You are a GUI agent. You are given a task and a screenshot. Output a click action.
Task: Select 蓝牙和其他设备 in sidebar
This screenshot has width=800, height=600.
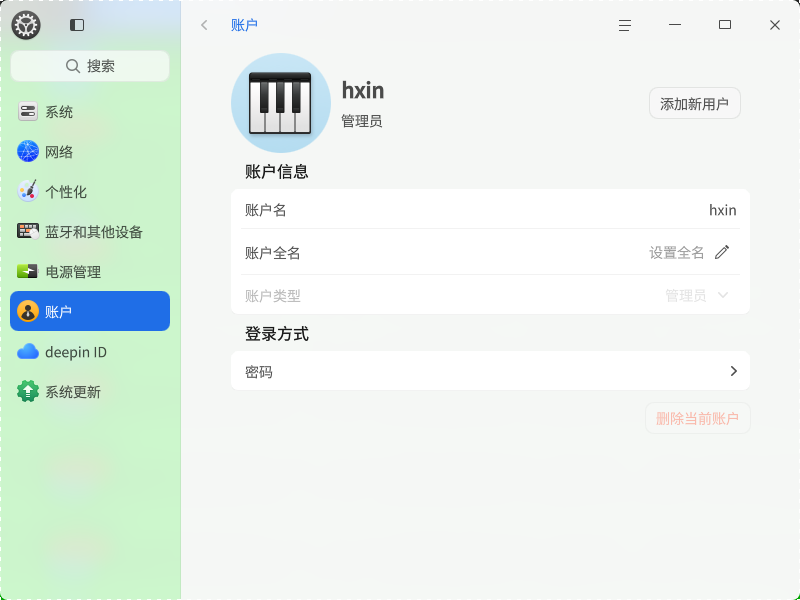click(90, 232)
